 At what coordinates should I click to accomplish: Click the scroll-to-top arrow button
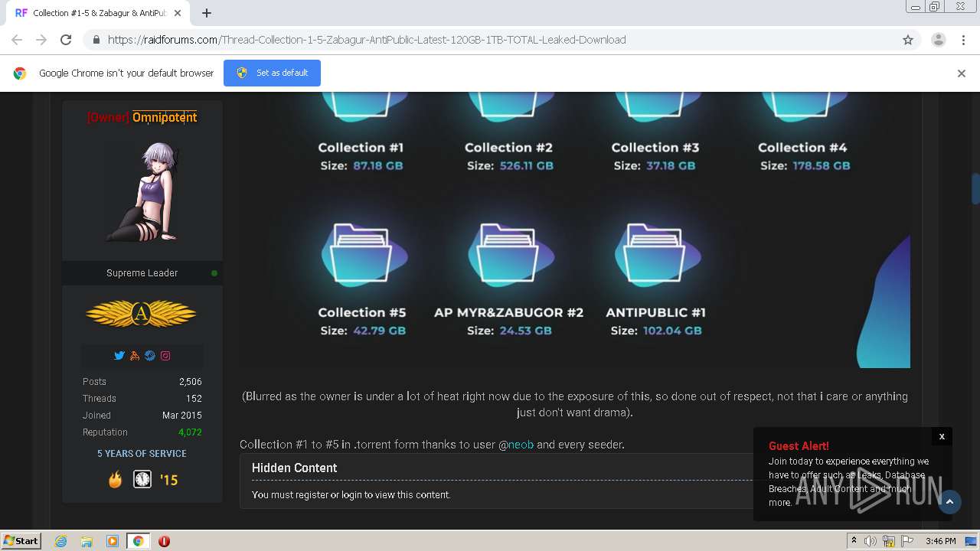[x=949, y=501]
